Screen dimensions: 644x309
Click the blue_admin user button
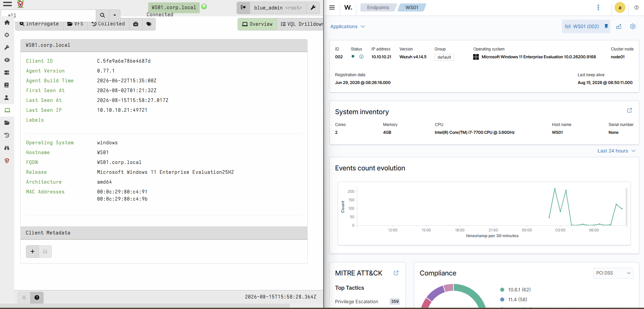[x=278, y=7]
